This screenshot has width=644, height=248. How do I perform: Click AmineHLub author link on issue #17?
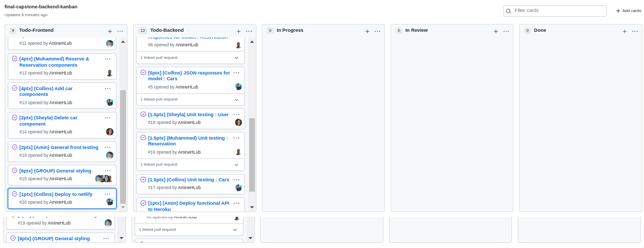click(189, 188)
